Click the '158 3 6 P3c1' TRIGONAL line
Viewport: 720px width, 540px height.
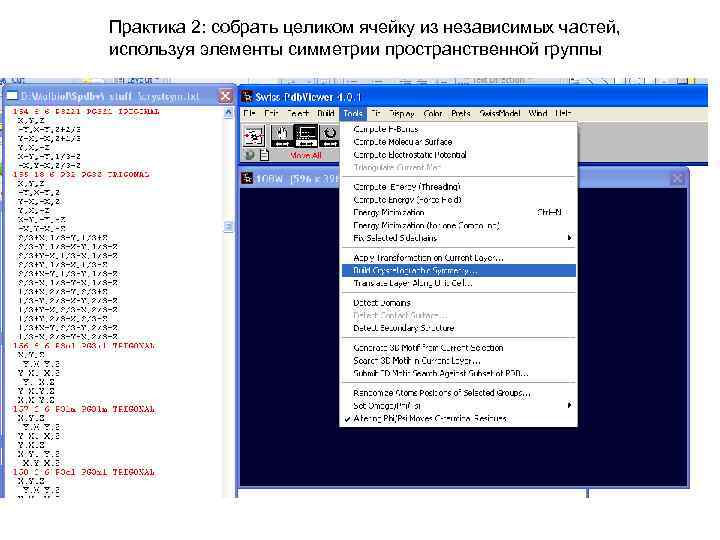click(x=84, y=472)
